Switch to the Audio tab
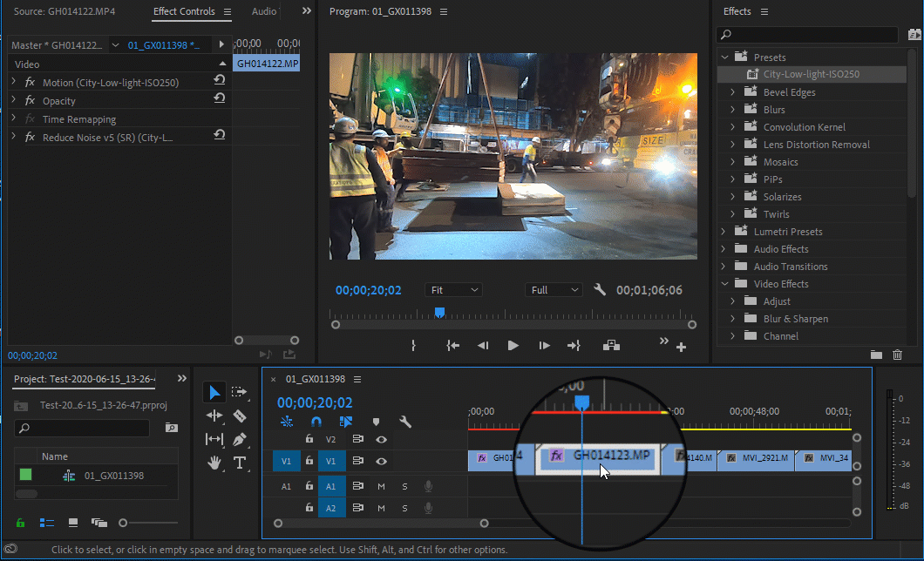 pyautogui.click(x=264, y=11)
